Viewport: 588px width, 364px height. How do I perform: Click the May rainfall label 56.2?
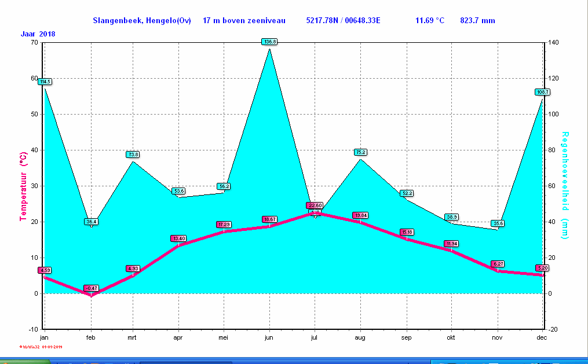click(x=224, y=186)
